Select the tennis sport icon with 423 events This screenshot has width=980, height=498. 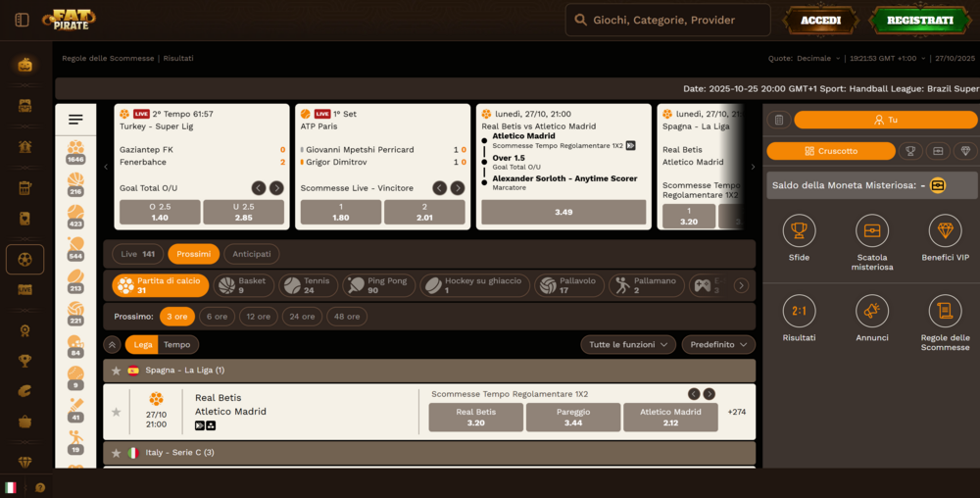pyautogui.click(x=75, y=217)
